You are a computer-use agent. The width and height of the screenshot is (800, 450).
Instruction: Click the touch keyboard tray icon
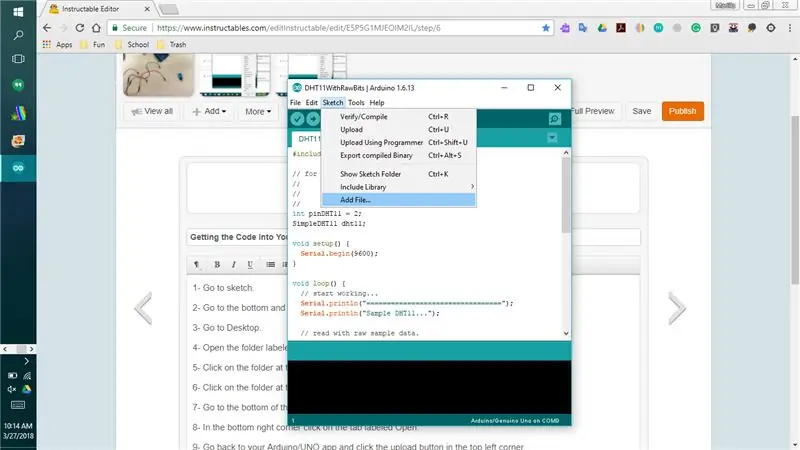(18, 406)
